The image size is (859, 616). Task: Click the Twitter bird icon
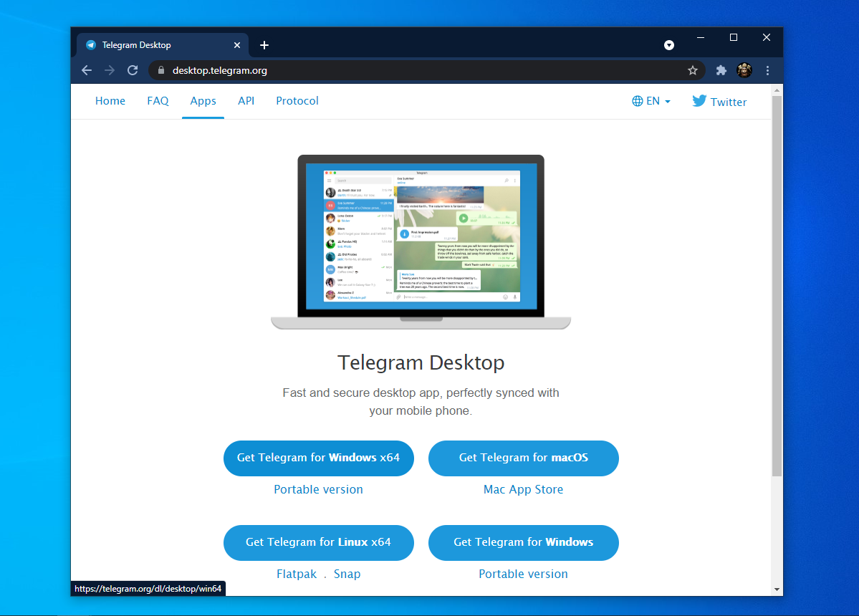pyautogui.click(x=699, y=101)
